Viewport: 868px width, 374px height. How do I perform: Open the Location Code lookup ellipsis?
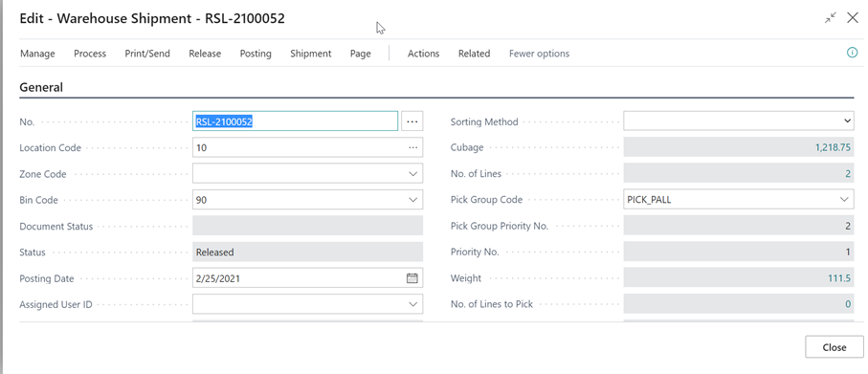(x=413, y=147)
